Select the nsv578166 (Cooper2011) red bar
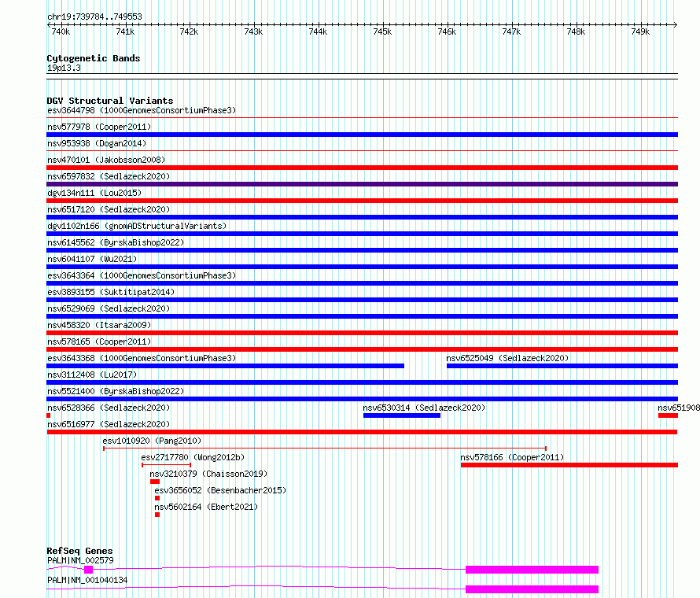Screen dimensions: 700x598 pos(569,465)
